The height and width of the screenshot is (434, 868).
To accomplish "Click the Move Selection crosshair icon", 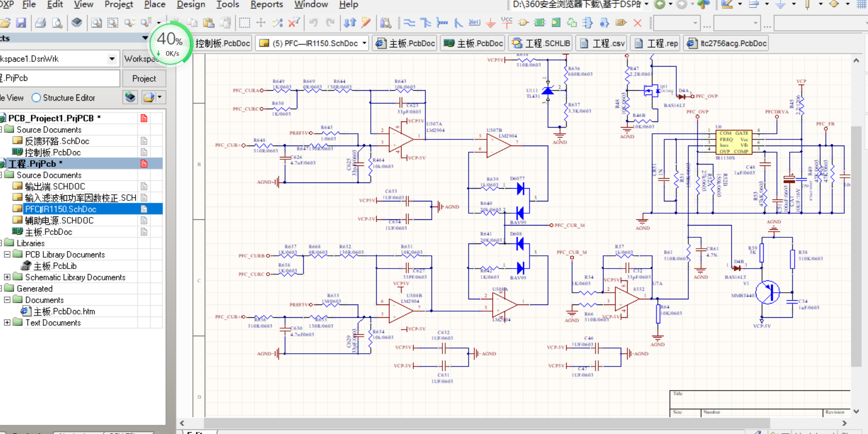I will click(261, 23).
